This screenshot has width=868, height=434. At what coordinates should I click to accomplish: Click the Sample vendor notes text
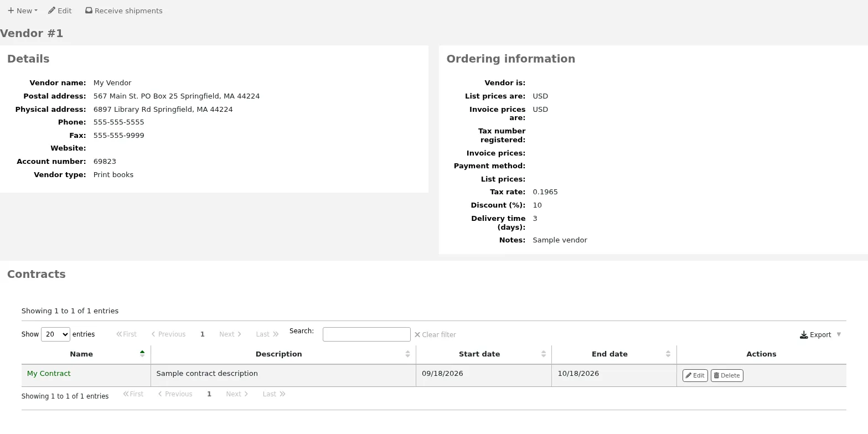click(560, 240)
